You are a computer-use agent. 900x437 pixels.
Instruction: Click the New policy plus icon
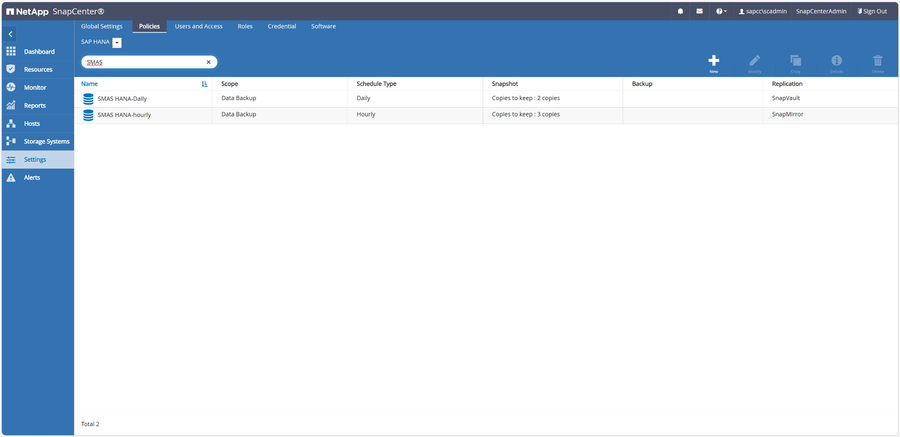pyautogui.click(x=713, y=61)
